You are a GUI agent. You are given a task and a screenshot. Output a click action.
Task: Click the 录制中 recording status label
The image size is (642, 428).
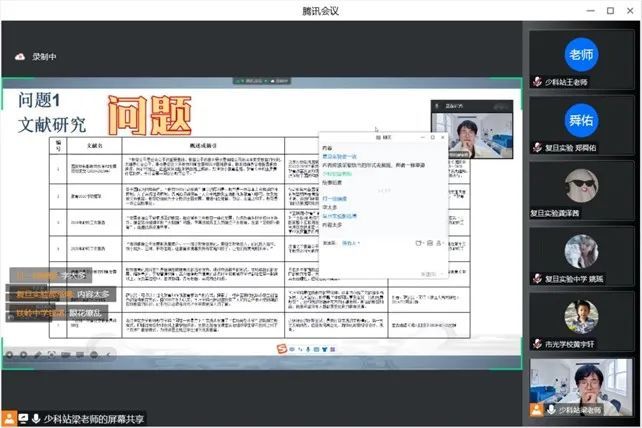tap(44, 57)
